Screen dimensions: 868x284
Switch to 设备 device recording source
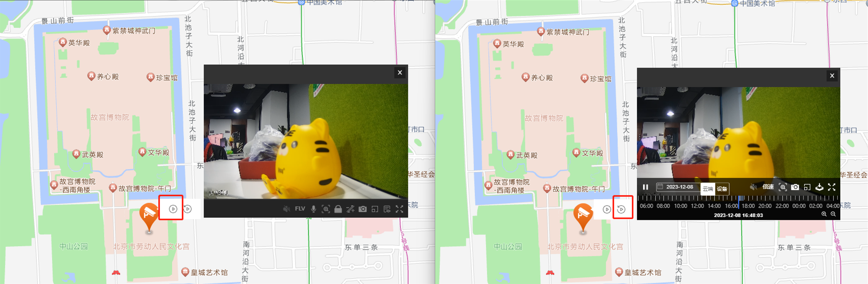click(722, 189)
